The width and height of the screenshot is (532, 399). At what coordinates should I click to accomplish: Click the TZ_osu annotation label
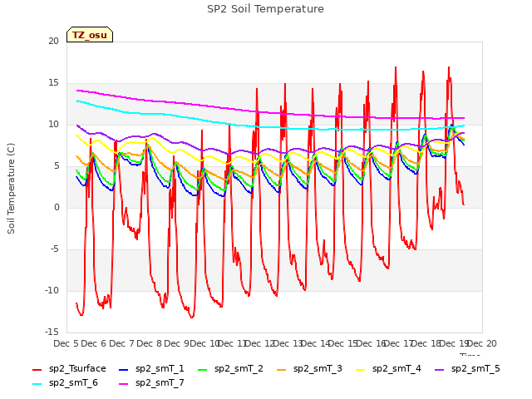pyautogui.click(x=90, y=35)
